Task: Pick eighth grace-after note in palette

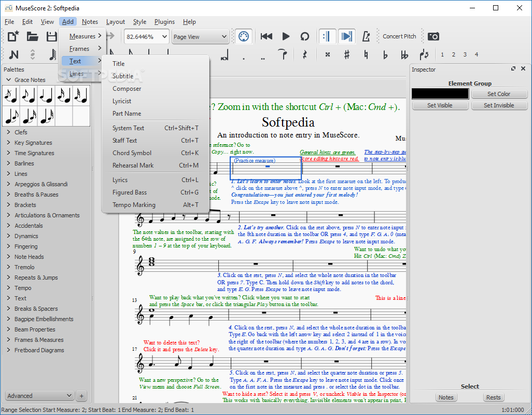Action: (11, 116)
